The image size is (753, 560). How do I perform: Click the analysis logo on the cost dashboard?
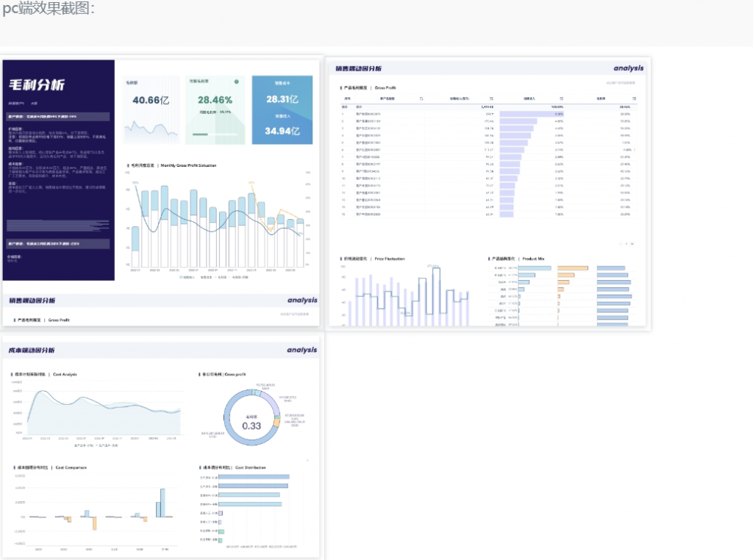[302, 350]
